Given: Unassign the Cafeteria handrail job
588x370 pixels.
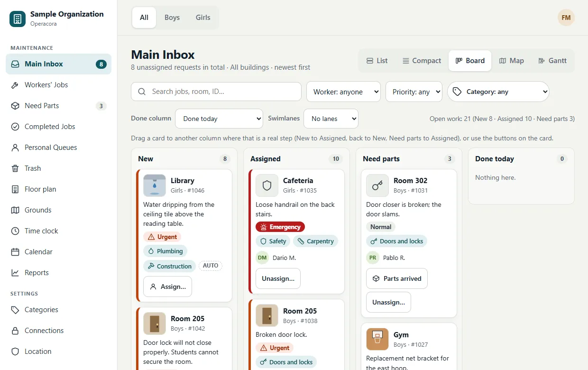Looking at the screenshot, I should [x=278, y=278].
